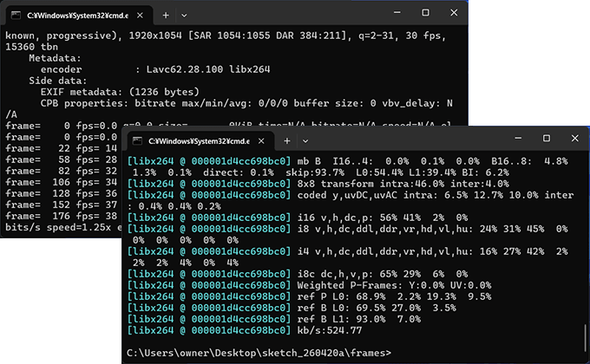Click the 'Side data:' line in back window

[x=58, y=81]
